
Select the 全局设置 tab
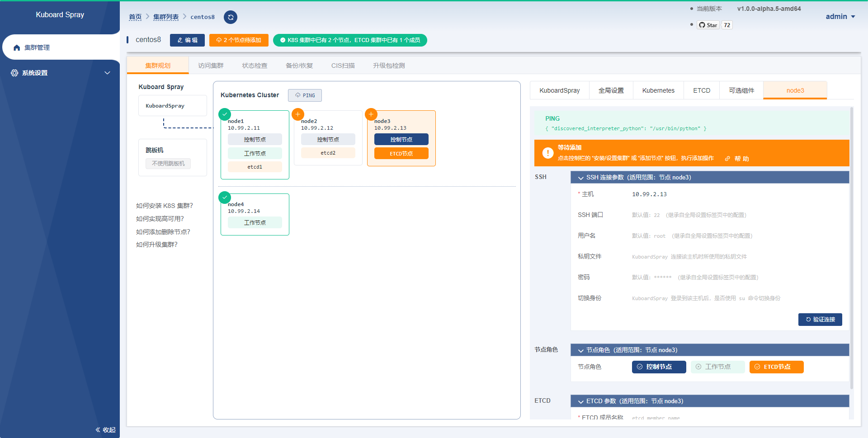pyautogui.click(x=611, y=90)
